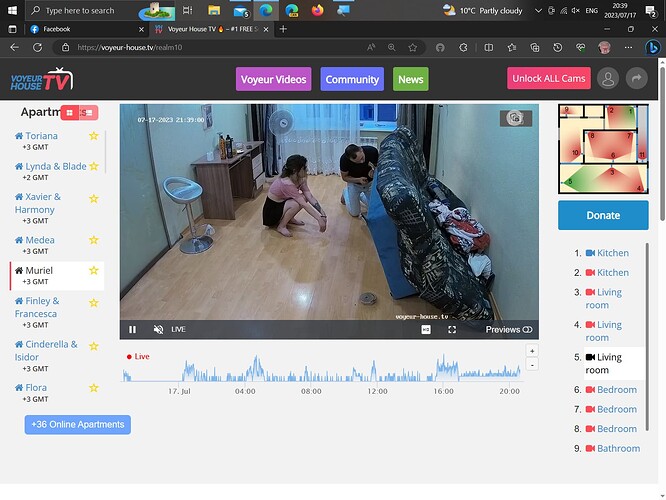
Task: Click the camera snapshot icon on video
Action: point(516,118)
